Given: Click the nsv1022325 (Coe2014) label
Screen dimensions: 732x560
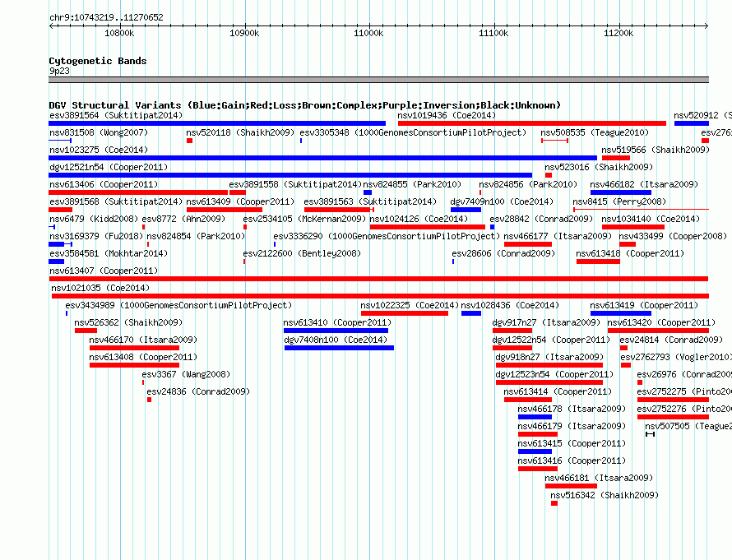Looking at the screenshot, I should [410, 305].
